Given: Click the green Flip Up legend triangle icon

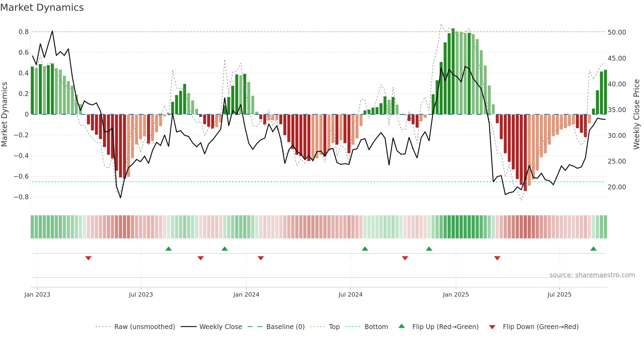Looking at the screenshot, I should coord(402,326).
